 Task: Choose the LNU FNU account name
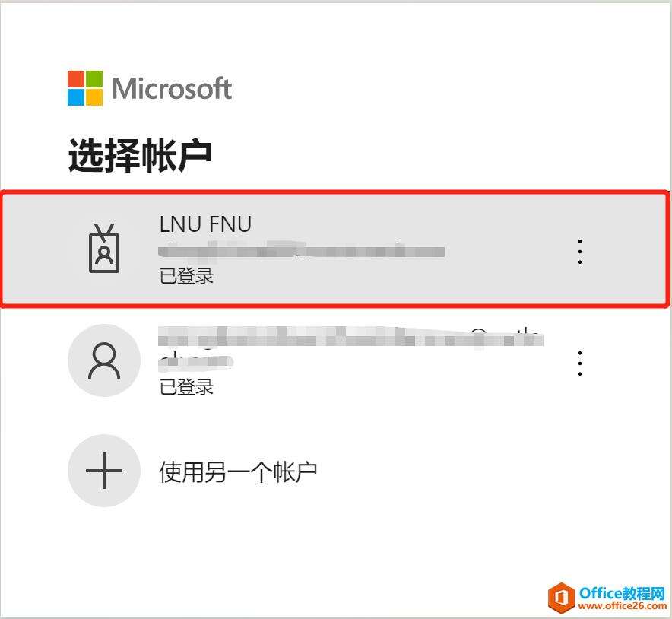coord(205,224)
